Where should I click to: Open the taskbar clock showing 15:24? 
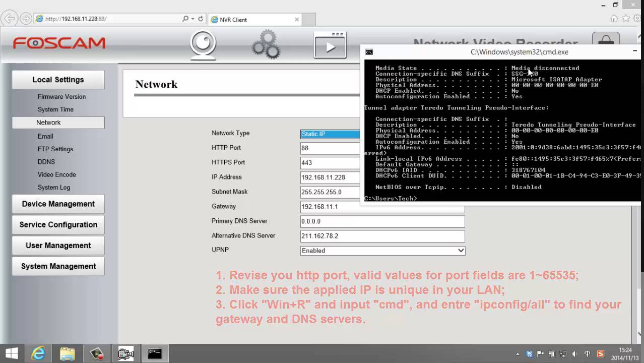[x=625, y=353]
